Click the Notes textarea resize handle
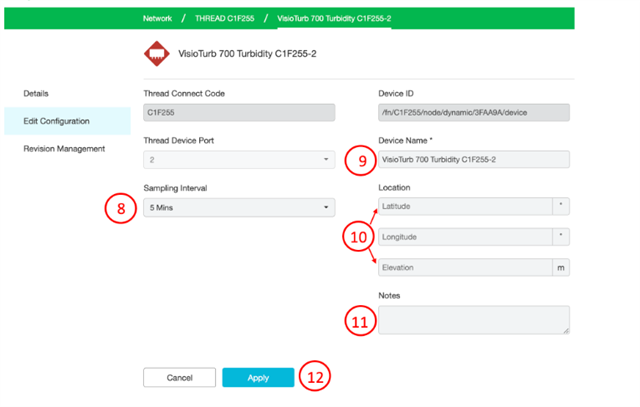Viewport: 640px width, 407px height. 566,331
